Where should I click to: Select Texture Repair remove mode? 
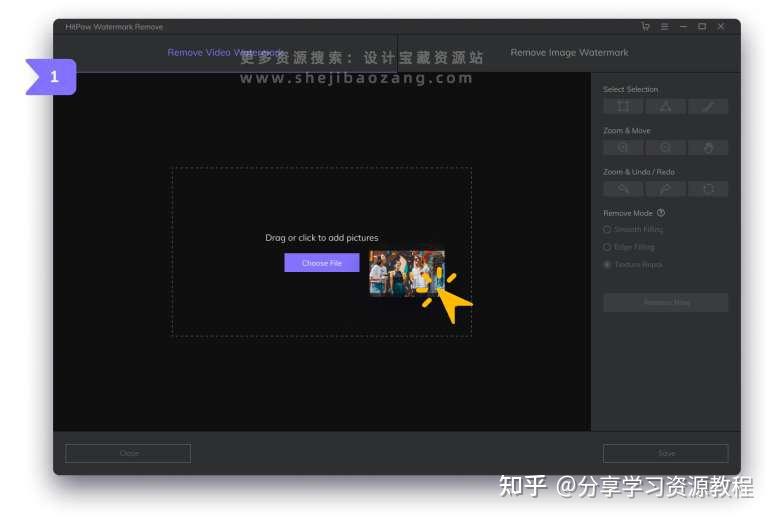(633, 265)
